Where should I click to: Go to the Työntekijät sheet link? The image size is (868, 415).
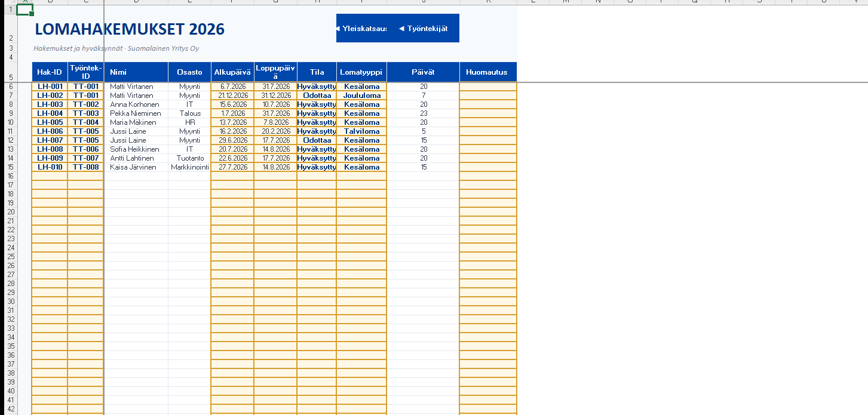tap(427, 29)
